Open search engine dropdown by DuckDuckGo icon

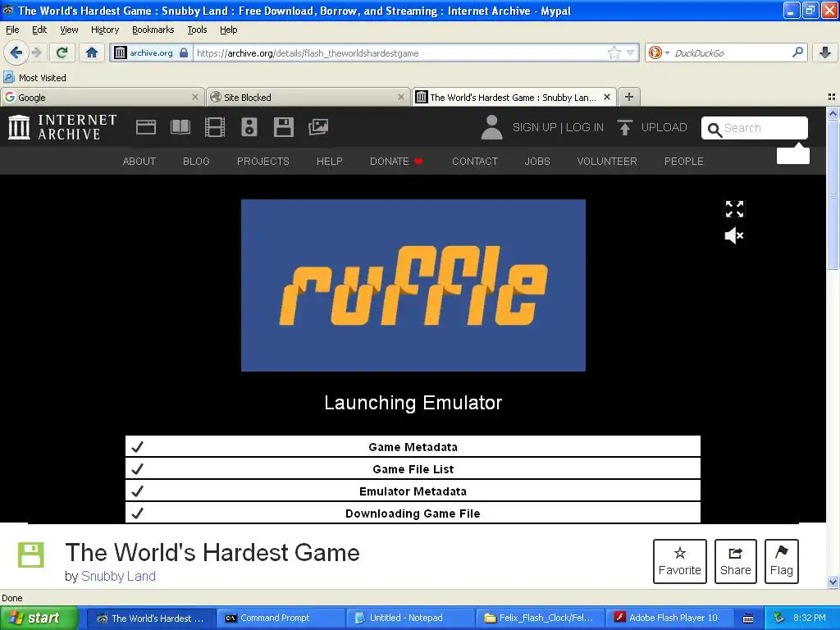(x=659, y=52)
